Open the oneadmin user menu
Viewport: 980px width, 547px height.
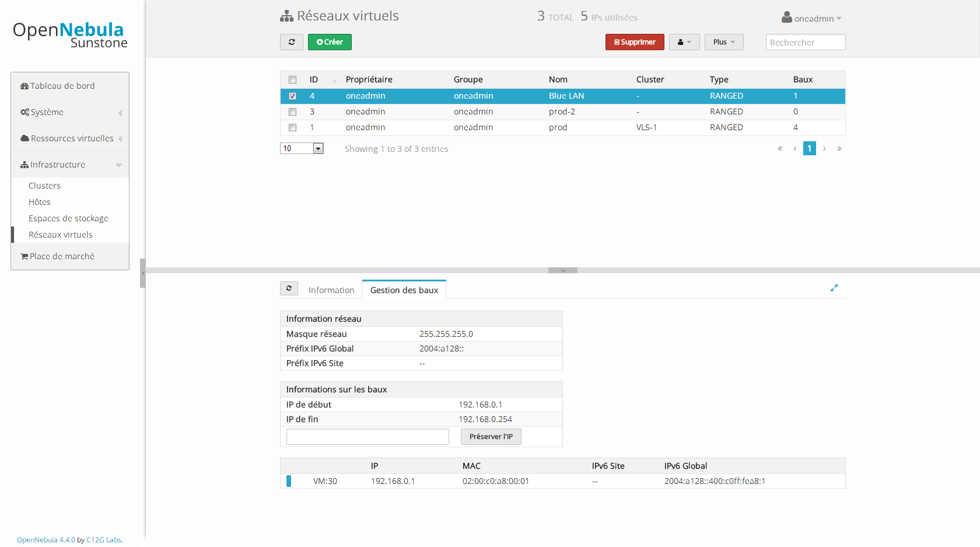pos(812,18)
